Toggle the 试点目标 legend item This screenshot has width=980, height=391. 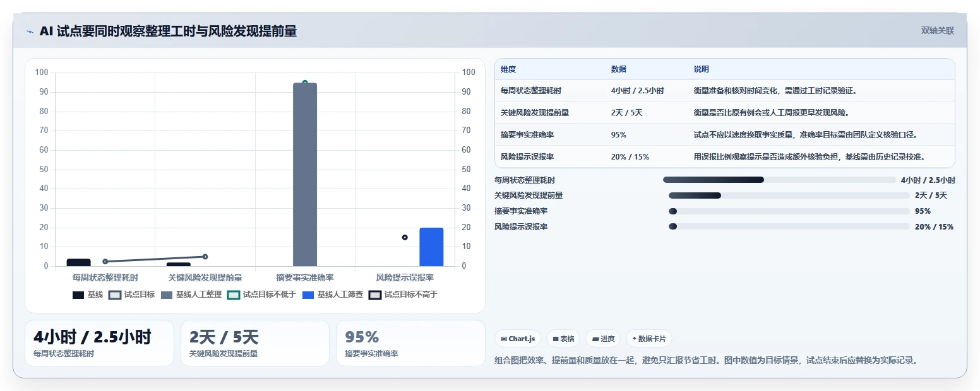pos(131,295)
